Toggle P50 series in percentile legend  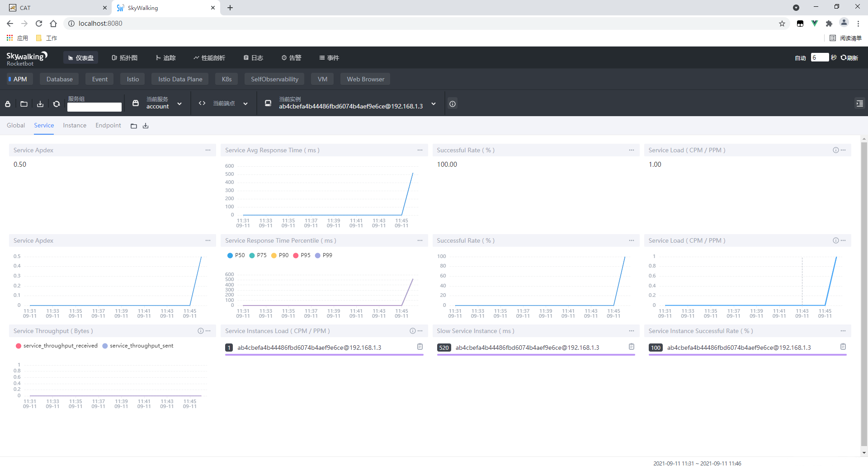pos(236,255)
